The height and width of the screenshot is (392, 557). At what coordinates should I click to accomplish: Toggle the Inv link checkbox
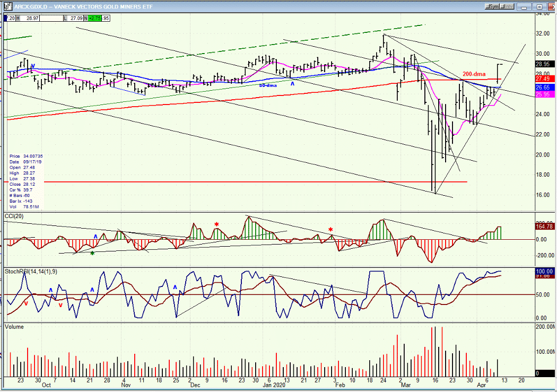[x=507, y=6]
